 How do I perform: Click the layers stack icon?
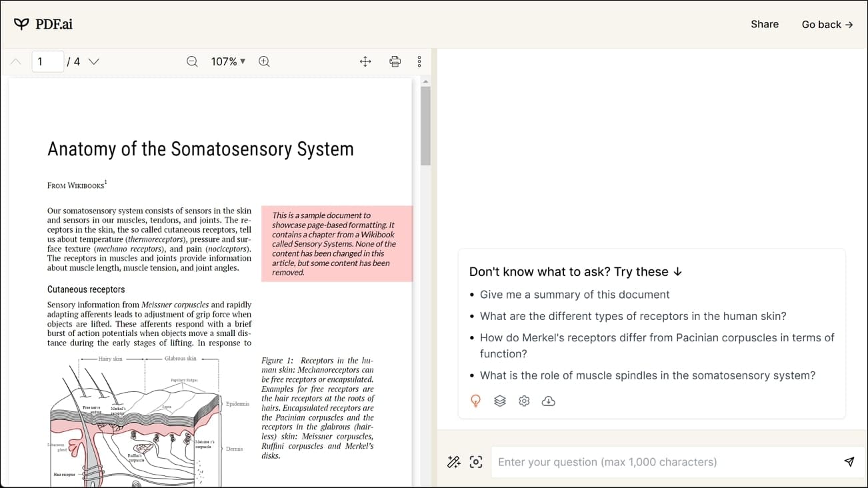tap(500, 401)
